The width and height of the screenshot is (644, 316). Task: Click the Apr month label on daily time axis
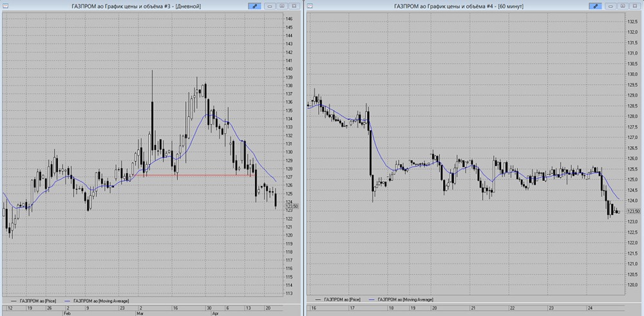[x=216, y=313]
